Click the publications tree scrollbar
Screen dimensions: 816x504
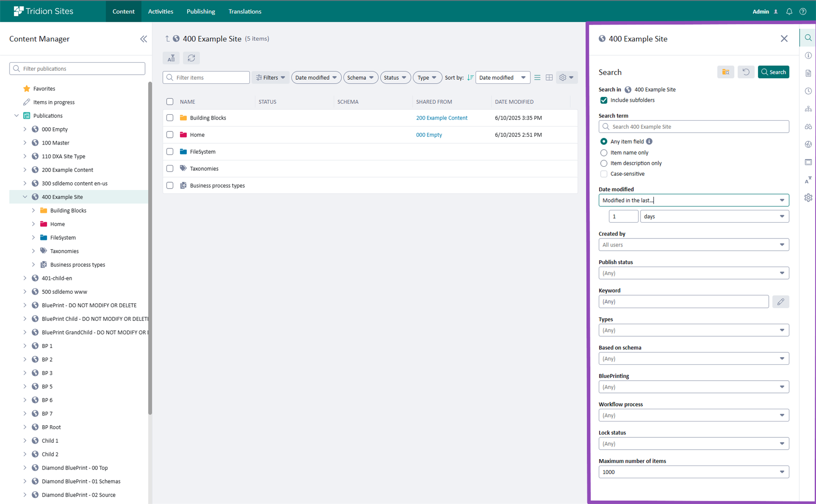click(150, 248)
